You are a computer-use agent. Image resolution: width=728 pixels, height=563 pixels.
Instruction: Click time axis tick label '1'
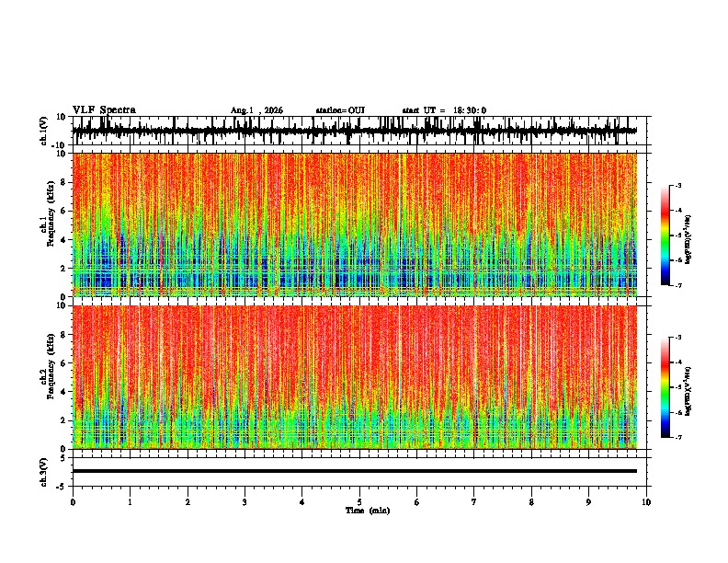131,502
